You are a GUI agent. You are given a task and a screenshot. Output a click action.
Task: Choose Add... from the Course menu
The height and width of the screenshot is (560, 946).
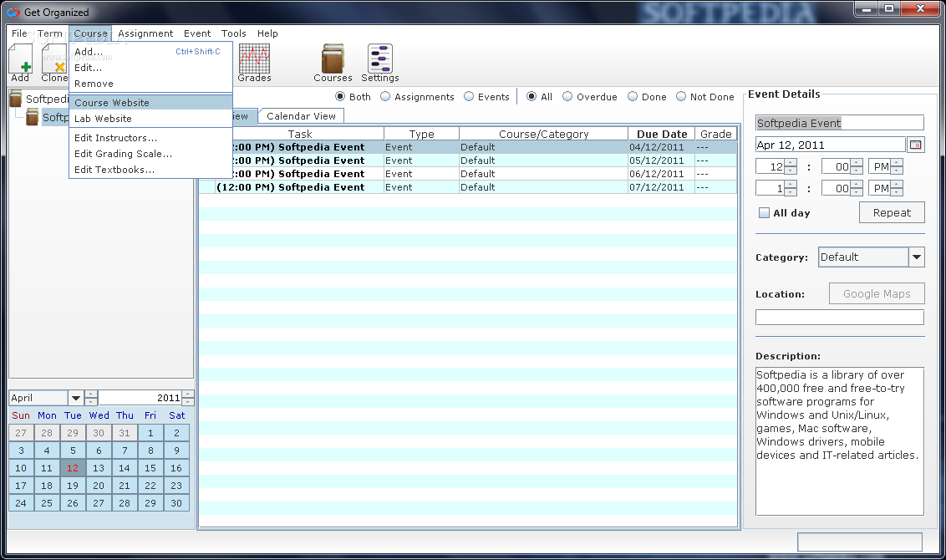tap(150, 51)
